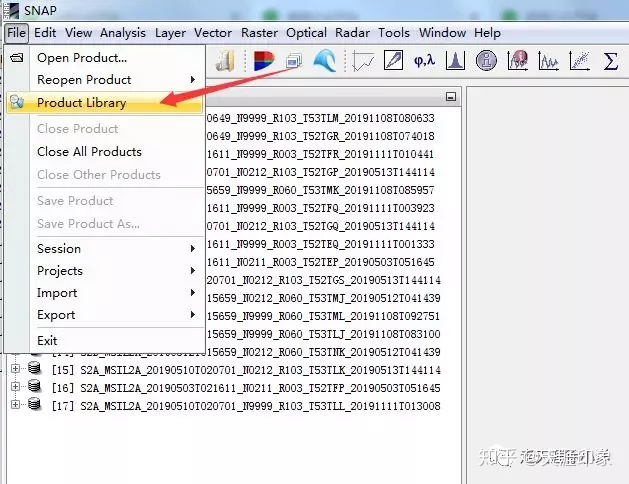Select the pin/pen drawing tool icon

393,61
